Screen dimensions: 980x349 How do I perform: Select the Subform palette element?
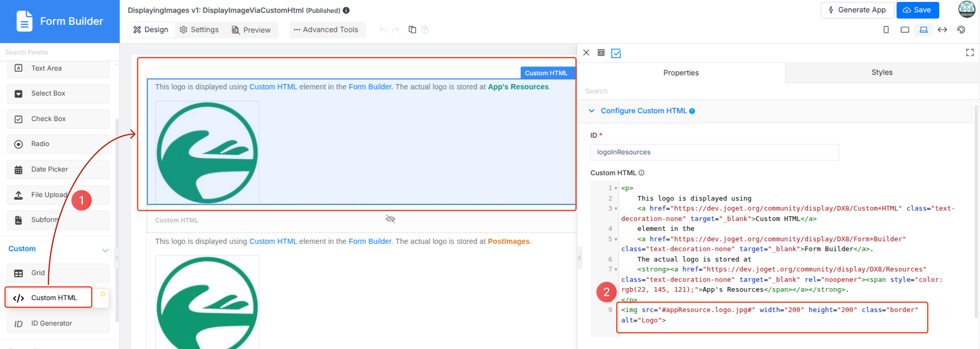[58, 220]
